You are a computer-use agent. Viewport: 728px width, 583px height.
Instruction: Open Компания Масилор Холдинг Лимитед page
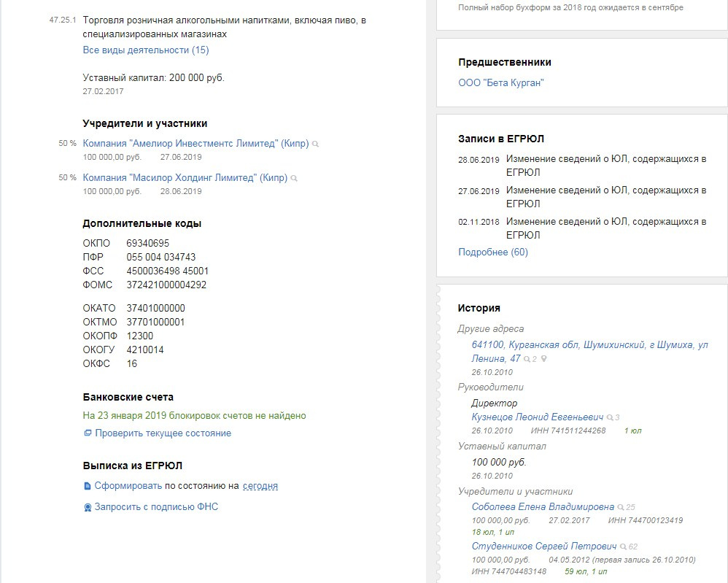pos(185,178)
